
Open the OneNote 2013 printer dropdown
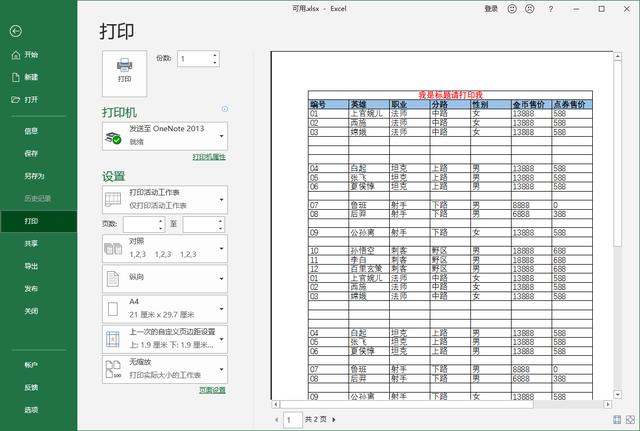(x=165, y=136)
